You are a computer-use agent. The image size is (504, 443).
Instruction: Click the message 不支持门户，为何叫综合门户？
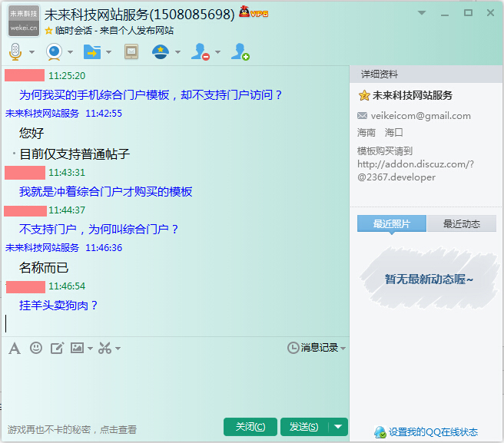tap(98, 229)
